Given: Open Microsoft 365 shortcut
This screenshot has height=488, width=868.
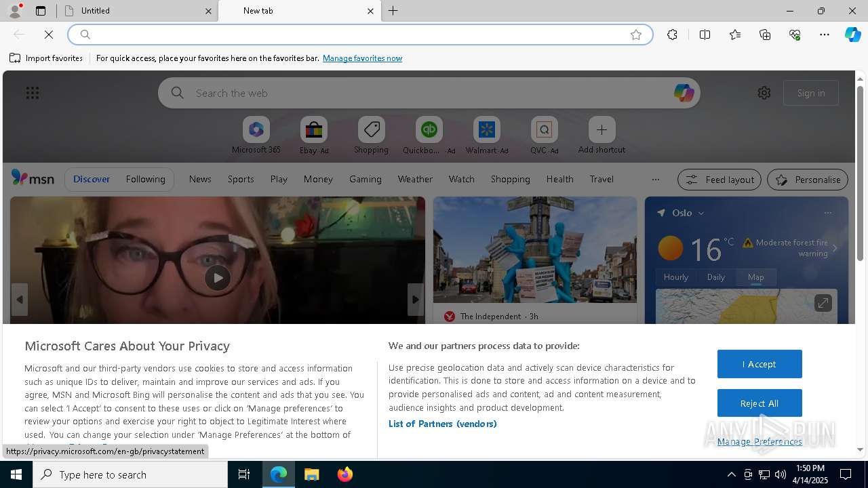Looking at the screenshot, I should (x=256, y=136).
